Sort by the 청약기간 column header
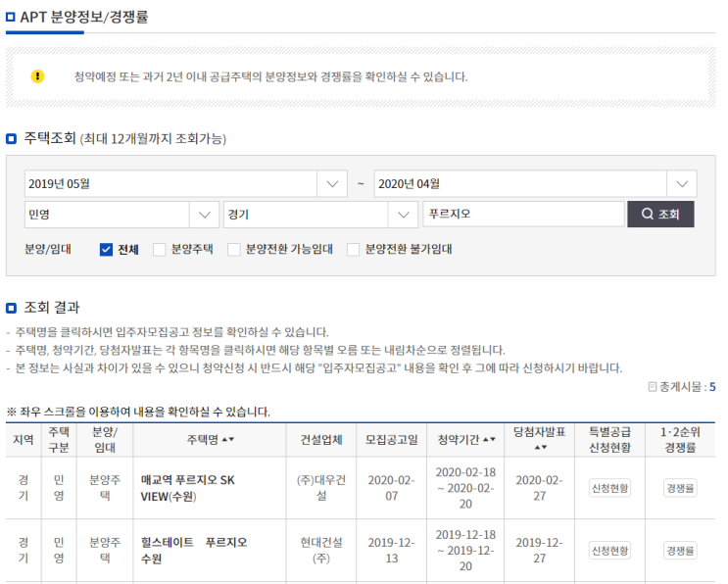 click(x=466, y=439)
